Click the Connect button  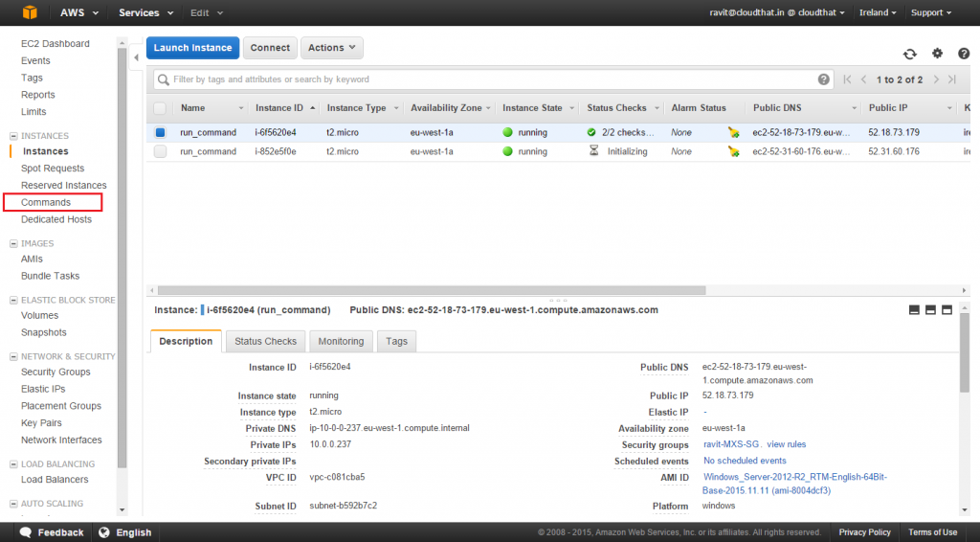point(270,48)
